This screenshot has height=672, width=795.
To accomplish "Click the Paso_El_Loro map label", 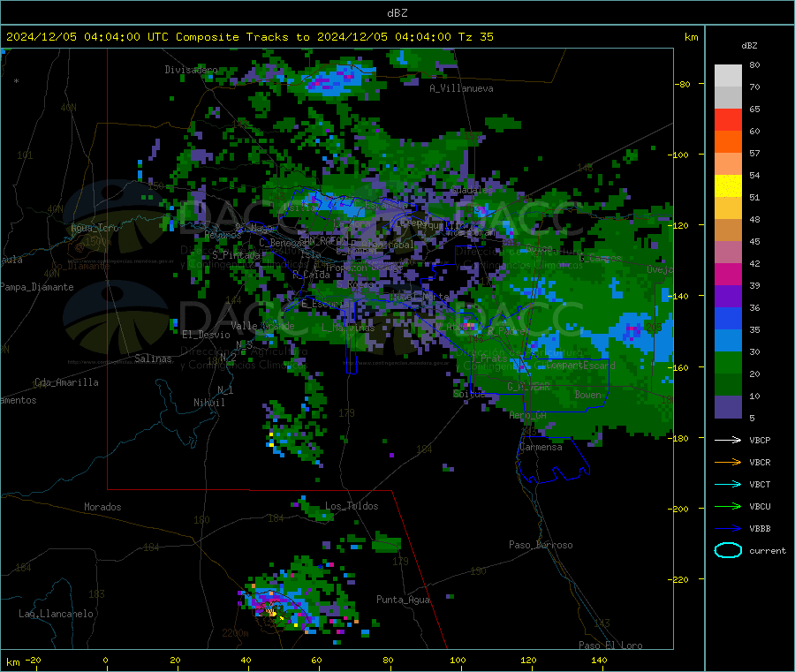I will point(611,646).
